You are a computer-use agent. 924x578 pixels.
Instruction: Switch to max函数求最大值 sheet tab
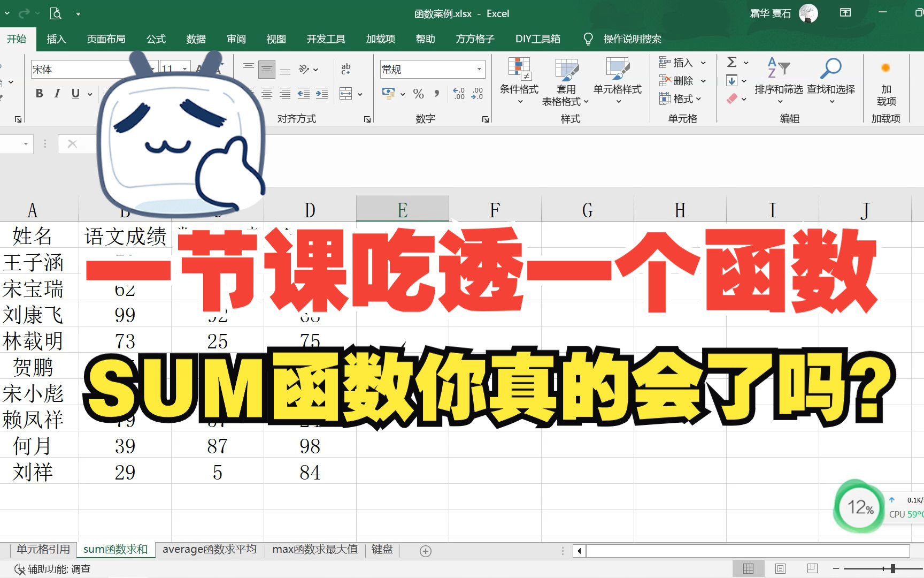click(315, 550)
